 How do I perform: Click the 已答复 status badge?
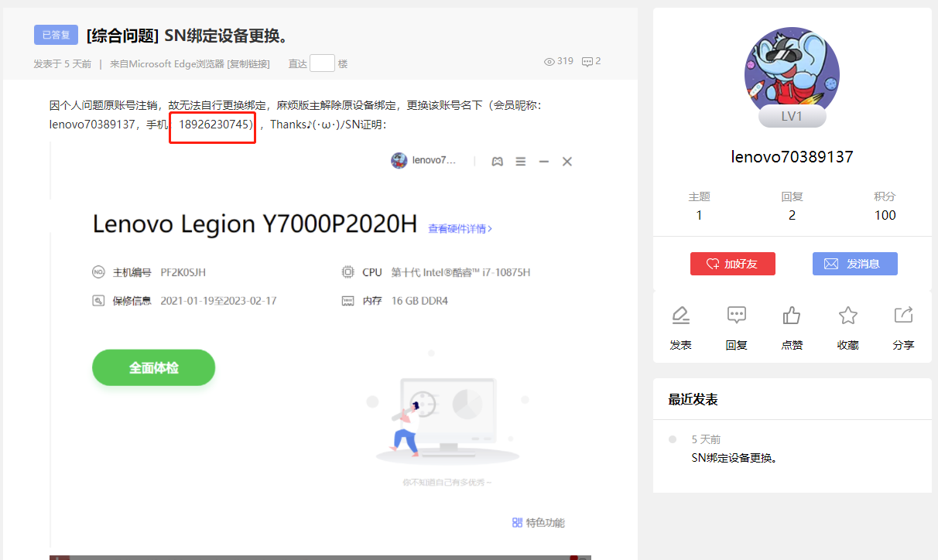[x=56, y=35]
